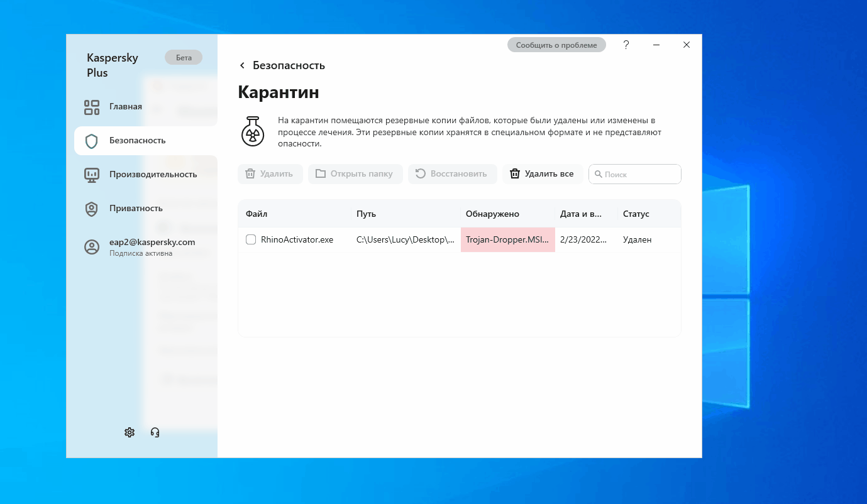Click the Производительность monitor icon

click(x=92, y=175)
